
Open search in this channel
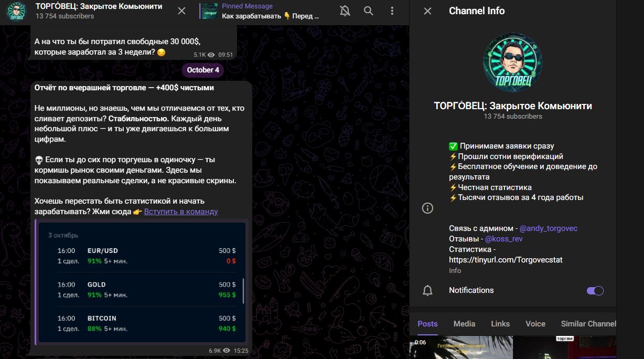[x=369, y=11]
